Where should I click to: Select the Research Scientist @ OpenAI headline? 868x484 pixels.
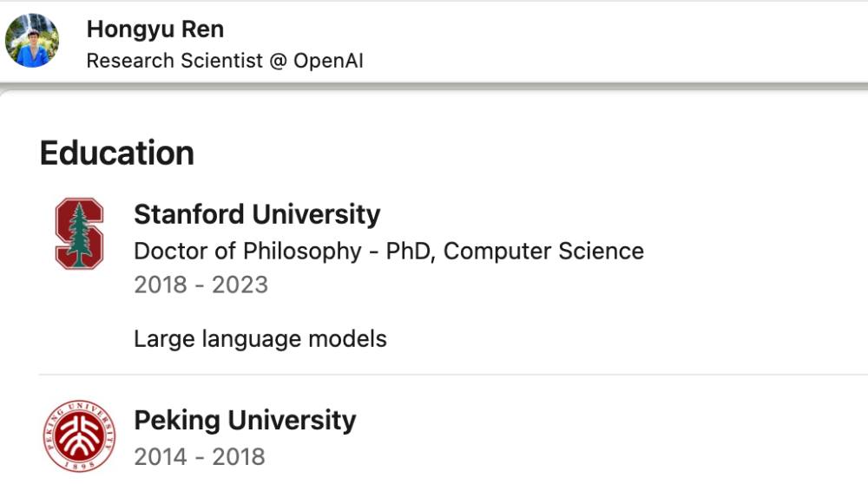225,61
